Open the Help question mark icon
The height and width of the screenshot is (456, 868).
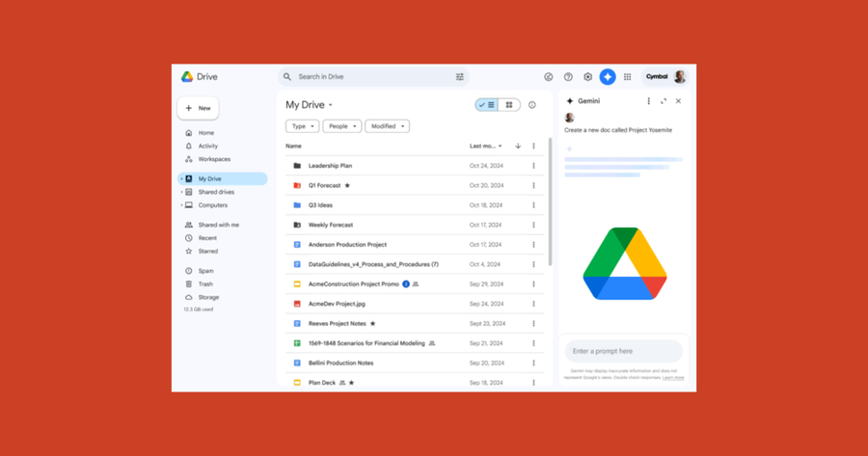coord(568,77)
